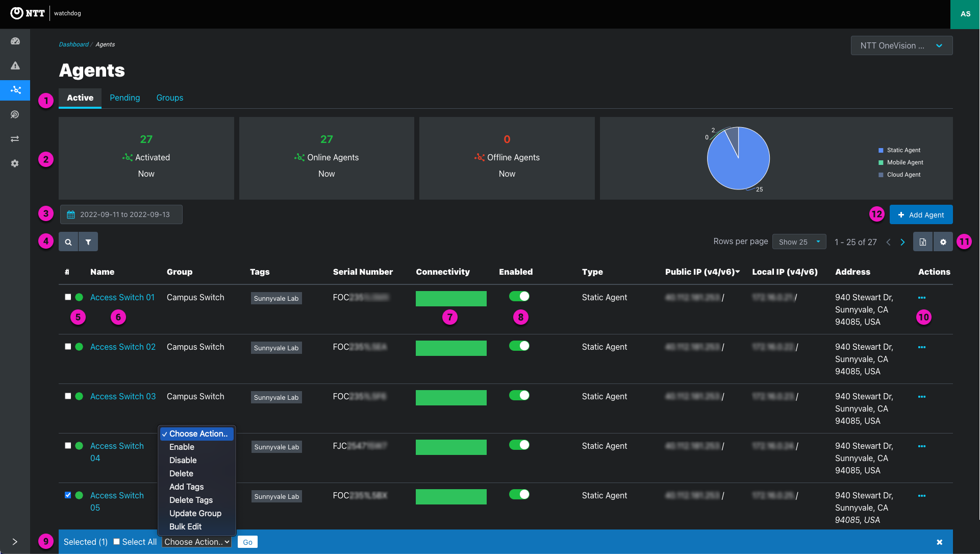This screenshot has height=554, width=980.
Task: Open actions menu for Access Switch 05
Action: [922, 496]
